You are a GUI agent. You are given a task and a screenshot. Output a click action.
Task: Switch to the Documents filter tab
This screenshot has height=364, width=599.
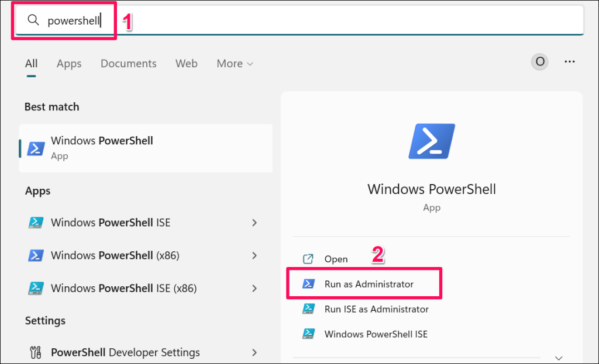(x=129, y=64)
